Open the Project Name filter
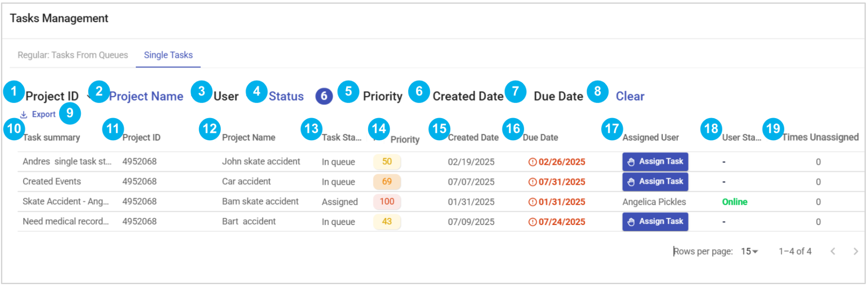This screenshot has width=868, height=287. pos(146,96)
